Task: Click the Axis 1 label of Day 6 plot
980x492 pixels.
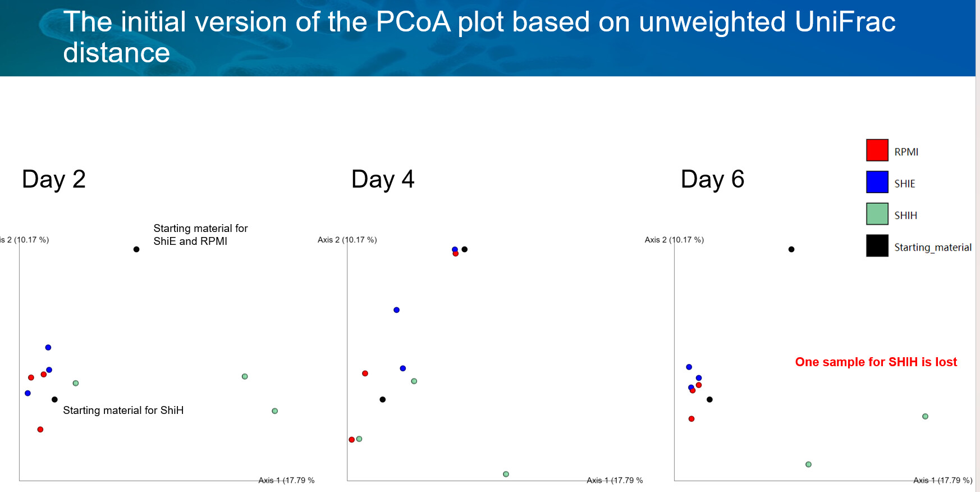Action: pyautogui.click(x=942, y=480)
